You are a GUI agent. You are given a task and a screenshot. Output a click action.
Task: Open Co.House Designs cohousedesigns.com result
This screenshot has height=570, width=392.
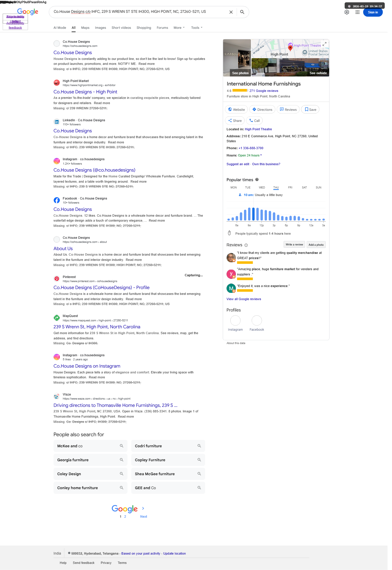[x=73, y=53]
